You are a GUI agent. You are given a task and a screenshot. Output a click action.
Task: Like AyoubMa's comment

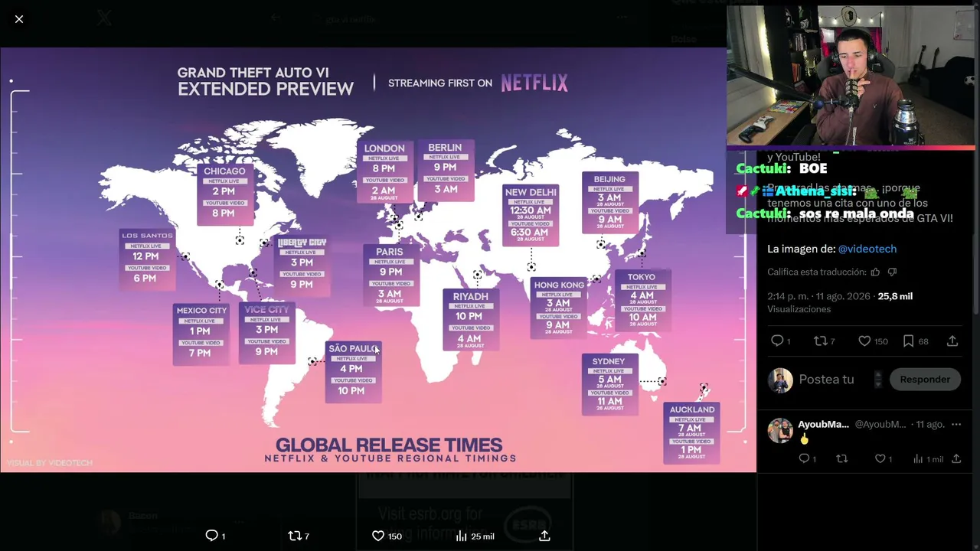tap(880, 458)
